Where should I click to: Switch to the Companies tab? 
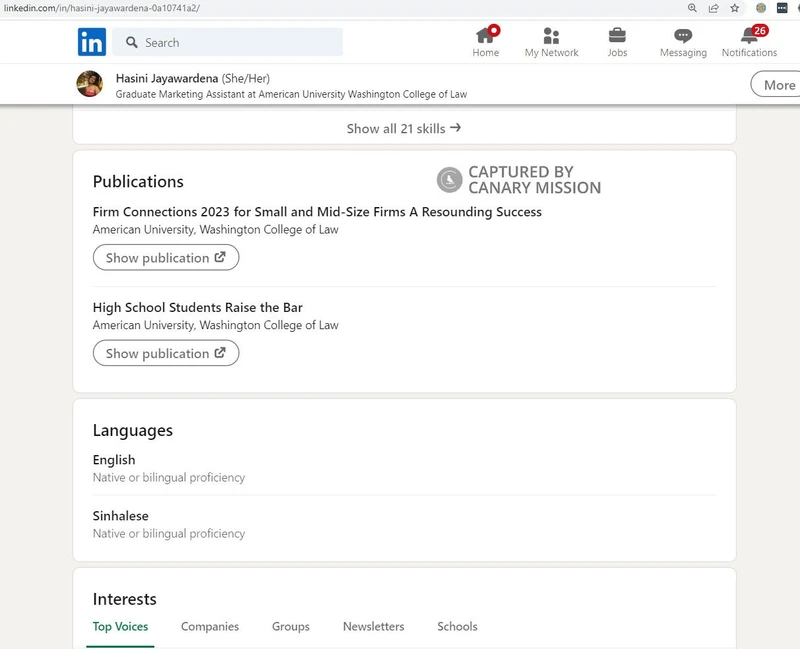point(210,627)
